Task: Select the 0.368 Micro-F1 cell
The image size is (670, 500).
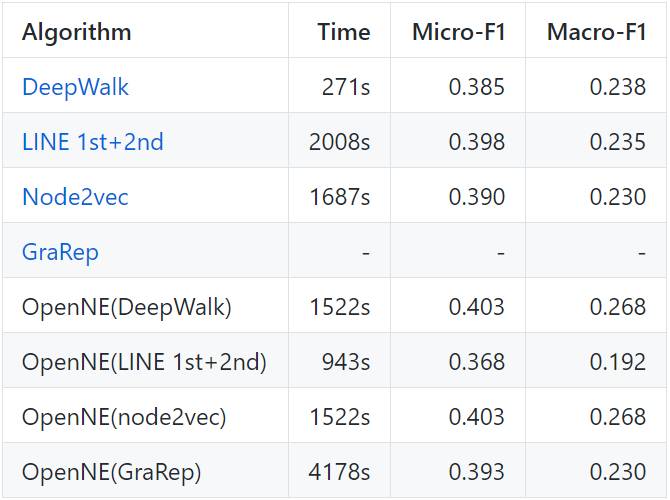Action: click(477, 362)
